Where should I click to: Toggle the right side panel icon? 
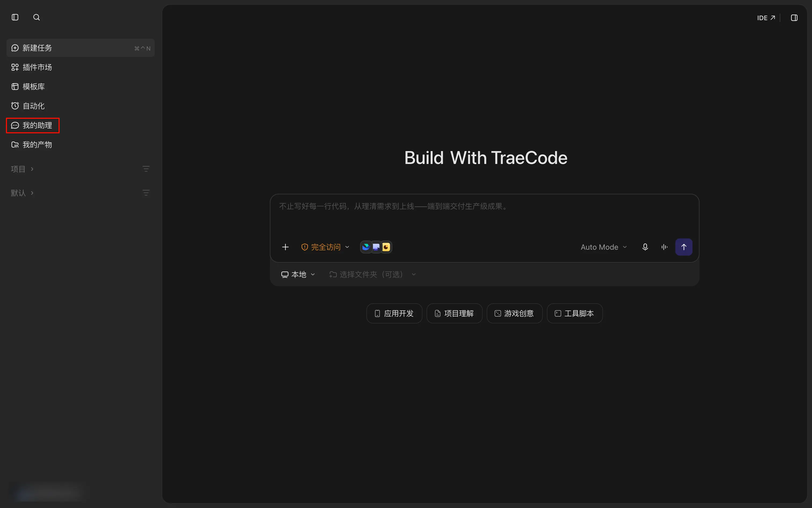(x=794, y=18)
